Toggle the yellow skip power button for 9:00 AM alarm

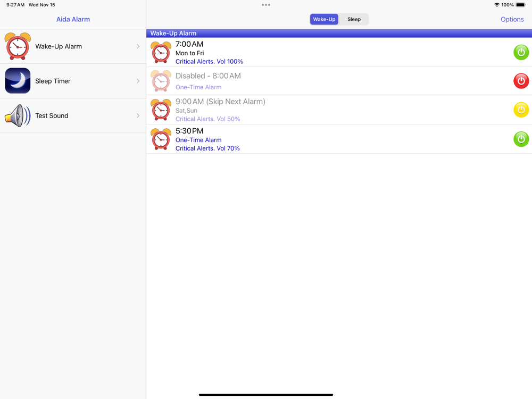[x=521, y=110]
